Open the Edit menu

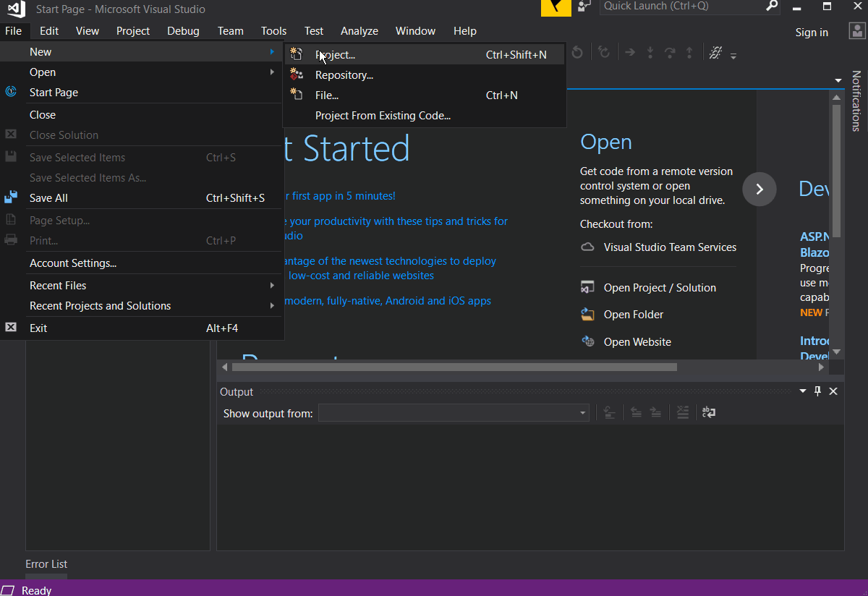(49, 31)
